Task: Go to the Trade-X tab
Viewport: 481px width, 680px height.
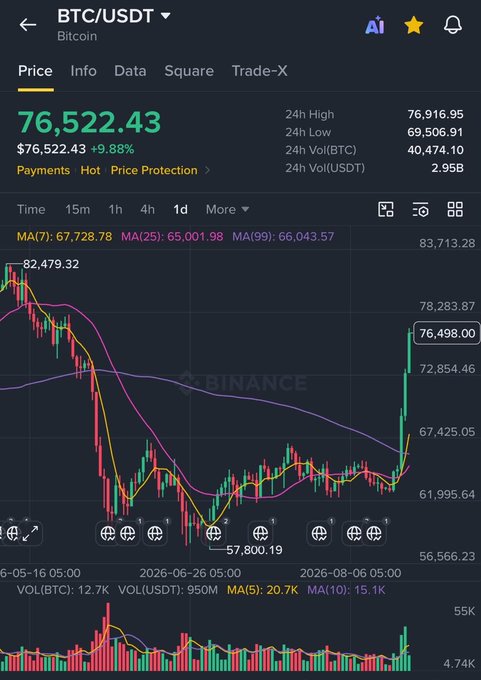Action: [x=259, y=71]
